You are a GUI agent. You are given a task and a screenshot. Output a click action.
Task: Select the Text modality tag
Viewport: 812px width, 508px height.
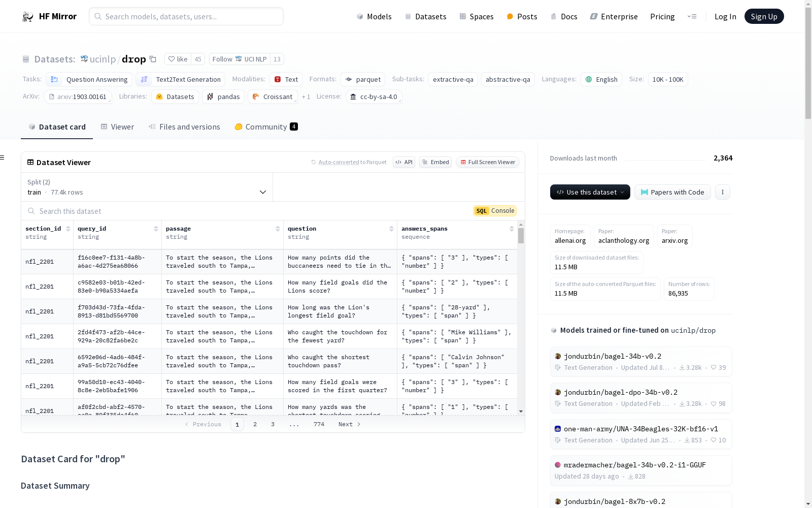(x=286, y=79)
